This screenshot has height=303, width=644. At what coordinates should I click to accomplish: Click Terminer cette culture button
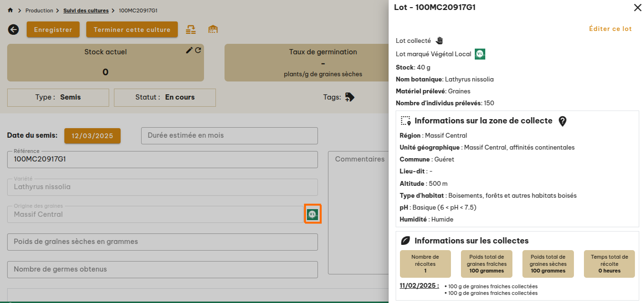pyautogui.click(x=132, y=30)
